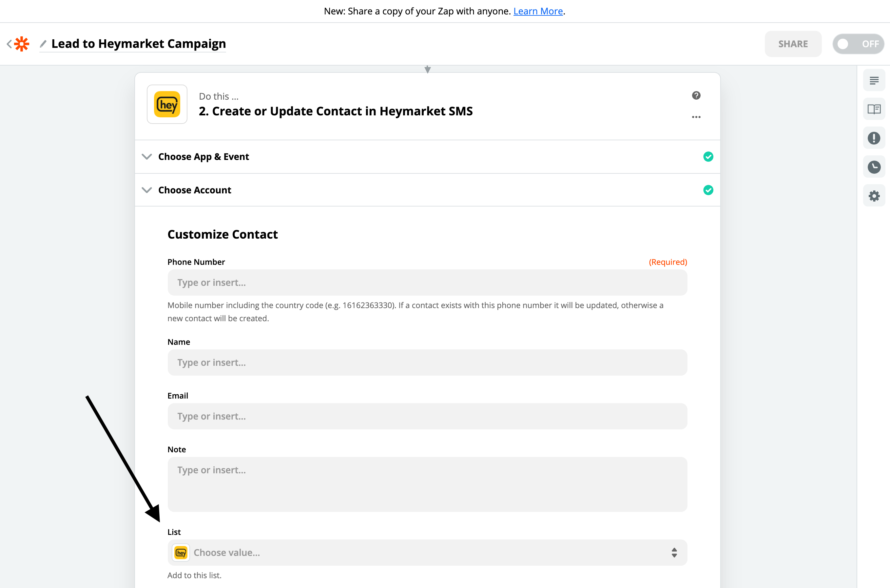Click the pencil icon to rename Zap
This screenshot has width=890, height=588.
43,44
